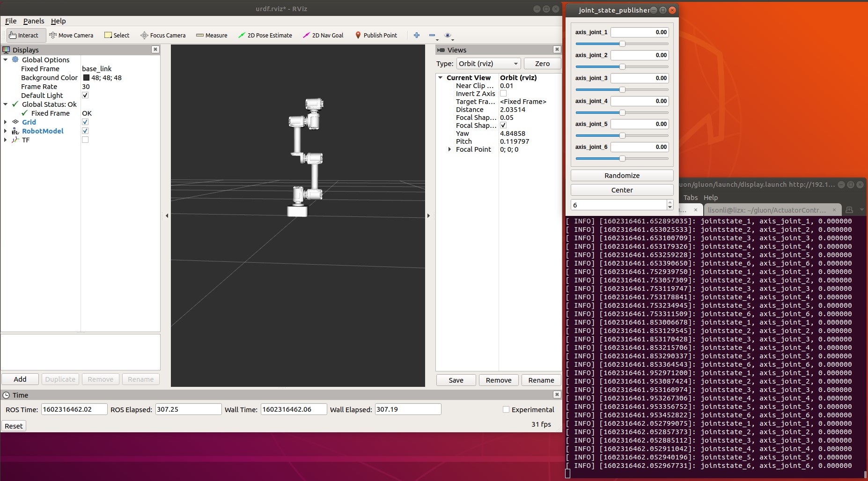Uncheck the Grid display checkbox
The image size is (868, 481).
pyautogui.click(x=85, y=122)
